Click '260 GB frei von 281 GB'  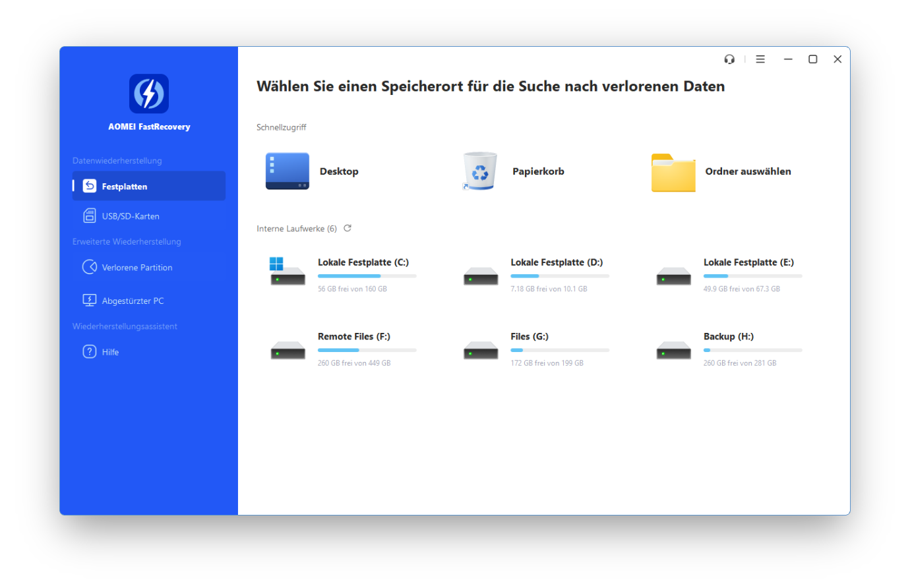coord(740,363)
